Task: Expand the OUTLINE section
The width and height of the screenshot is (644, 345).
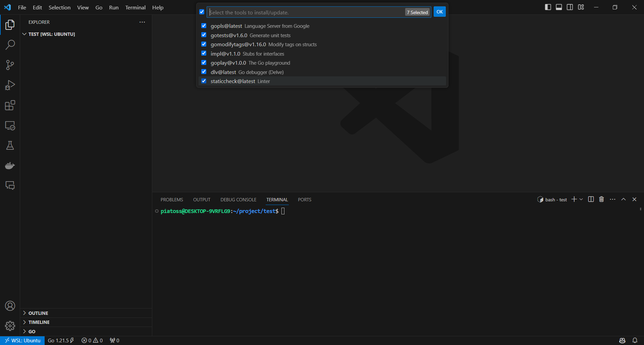Action: (86, 313)
